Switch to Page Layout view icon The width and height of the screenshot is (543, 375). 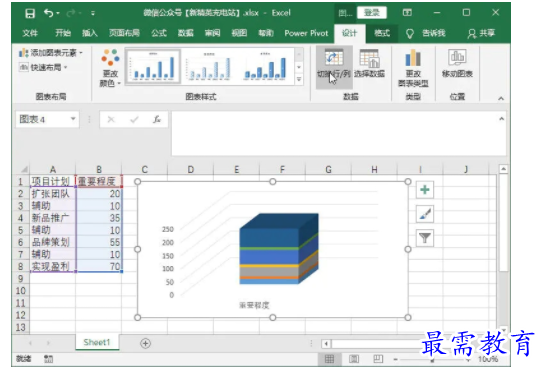[x=354, y=359]
